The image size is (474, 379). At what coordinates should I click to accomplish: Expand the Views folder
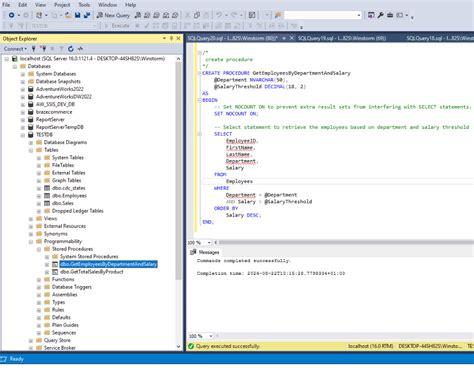pyautogui.click(x=31, y=219)
